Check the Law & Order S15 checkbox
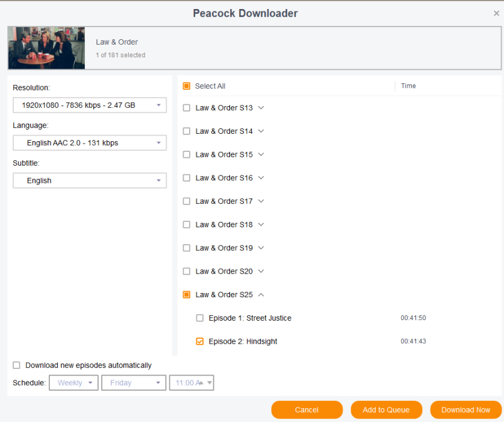This screenshot has width=504, height=422. [187, 154]
